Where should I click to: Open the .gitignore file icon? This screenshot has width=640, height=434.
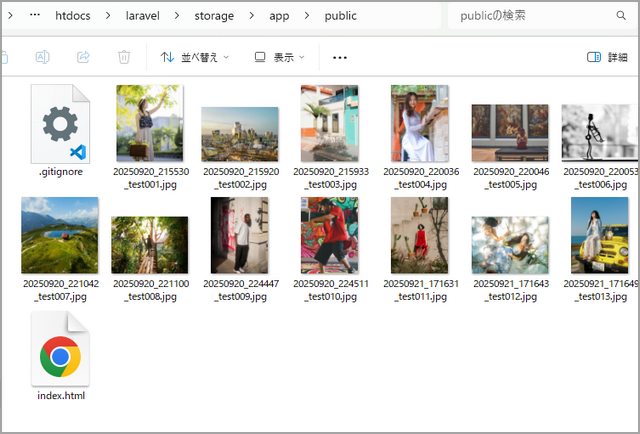tap(60, 125)
